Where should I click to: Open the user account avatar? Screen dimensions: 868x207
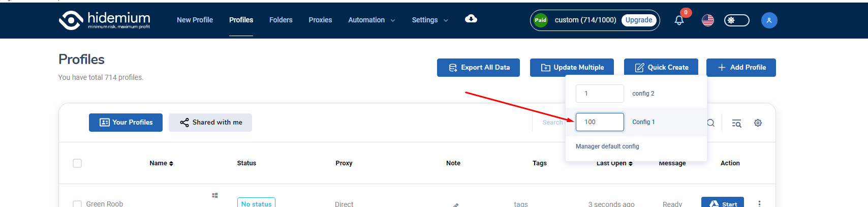(x=769, y=20)
